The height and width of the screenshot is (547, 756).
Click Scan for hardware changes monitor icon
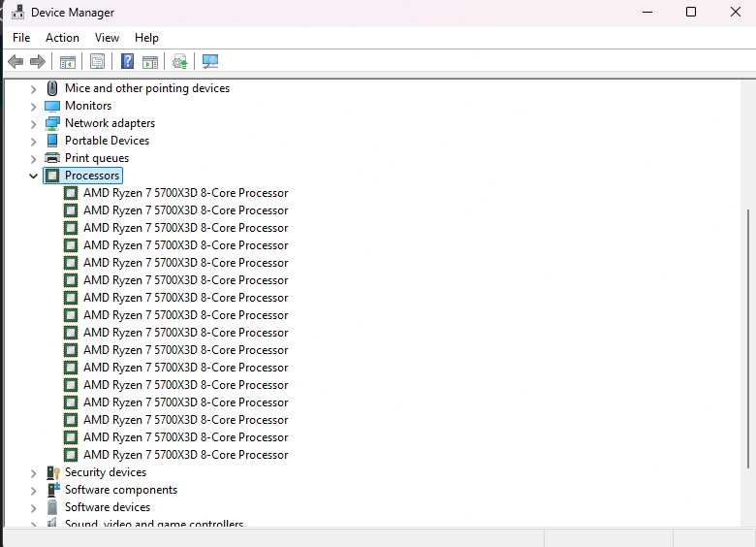coord(210,61)
